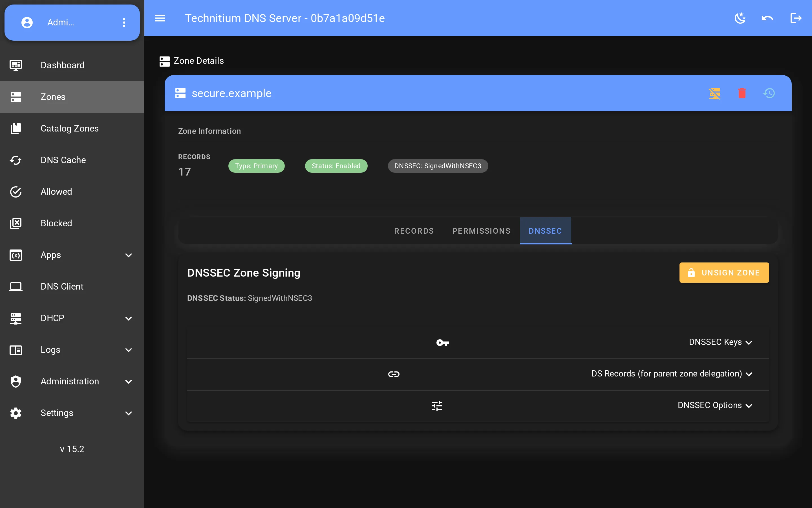
Task: Click the DNSSEC: SignedWithNSEC3 chip
Action: (438, 166)
